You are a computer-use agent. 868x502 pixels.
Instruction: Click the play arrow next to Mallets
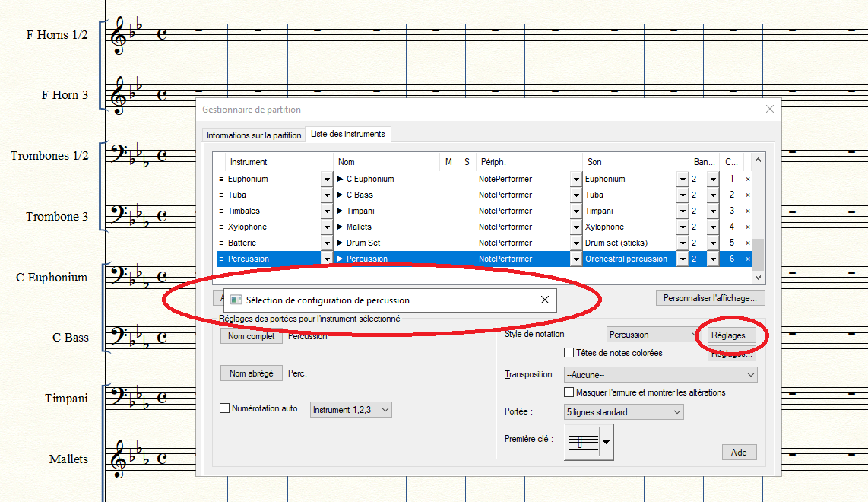click(341, 227)
